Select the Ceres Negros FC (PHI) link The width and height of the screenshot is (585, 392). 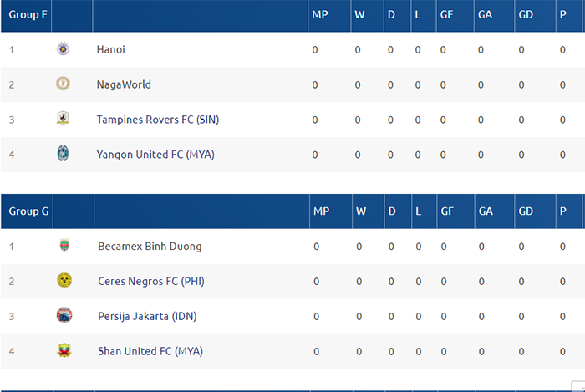150,282
